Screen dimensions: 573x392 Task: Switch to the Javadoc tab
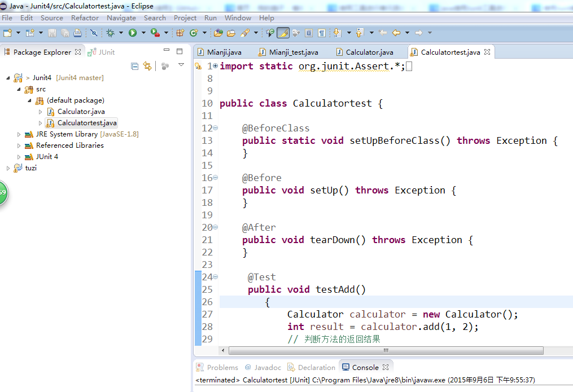click(x=263, y=367)
